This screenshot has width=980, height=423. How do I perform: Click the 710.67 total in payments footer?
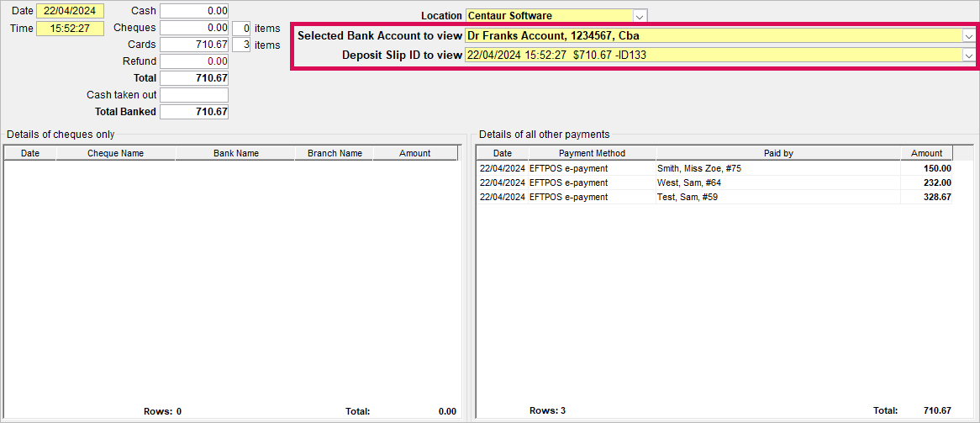pyautogui.click(x=937, y=411)
